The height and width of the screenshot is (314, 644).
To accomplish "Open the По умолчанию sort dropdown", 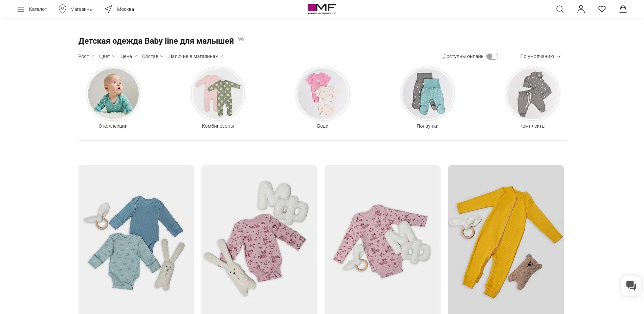I will [540, 56].
